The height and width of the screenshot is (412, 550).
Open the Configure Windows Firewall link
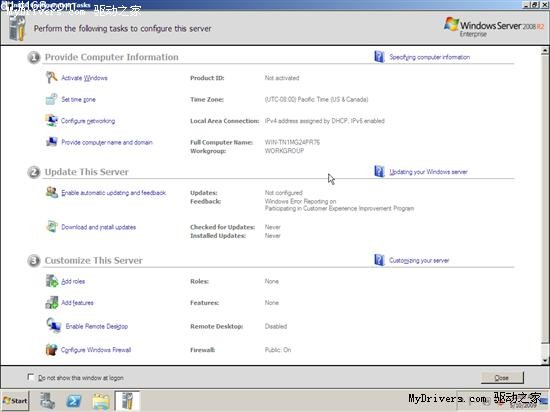(x=96, y=350)
